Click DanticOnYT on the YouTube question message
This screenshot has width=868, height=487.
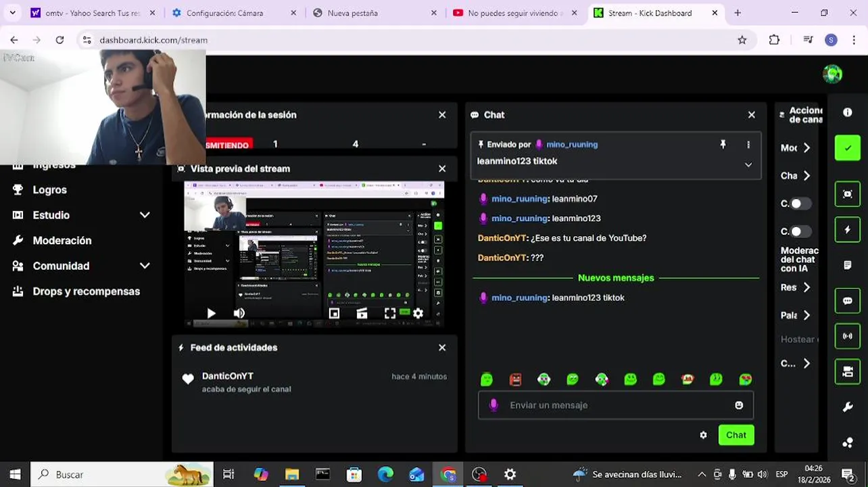[x=502, y=238]
